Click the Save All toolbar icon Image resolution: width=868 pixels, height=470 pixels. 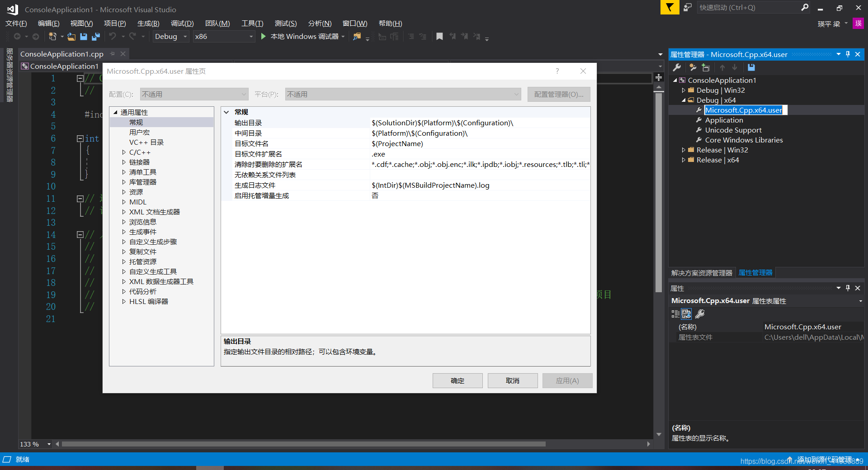(95, 36)
